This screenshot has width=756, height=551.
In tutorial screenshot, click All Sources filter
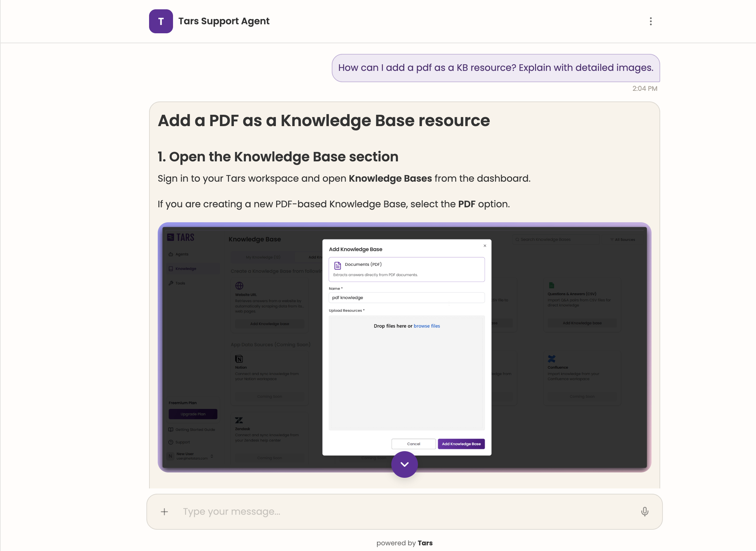coord(622,240)
